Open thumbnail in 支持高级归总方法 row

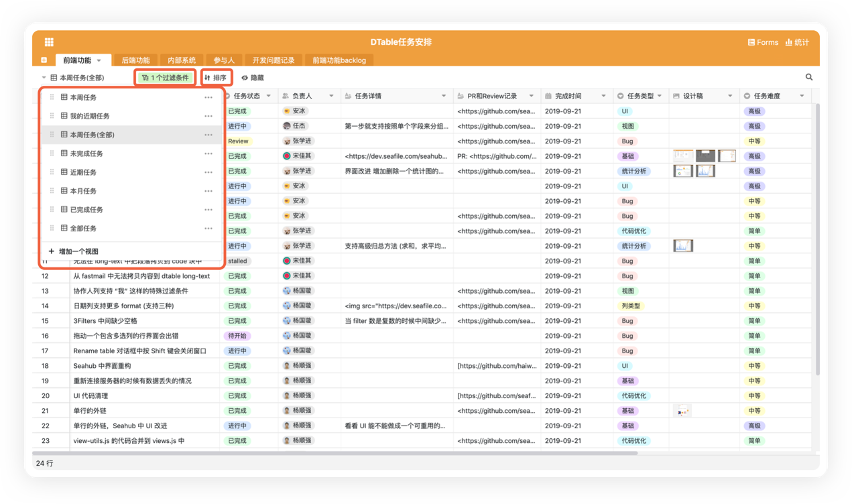coord(682,246)
